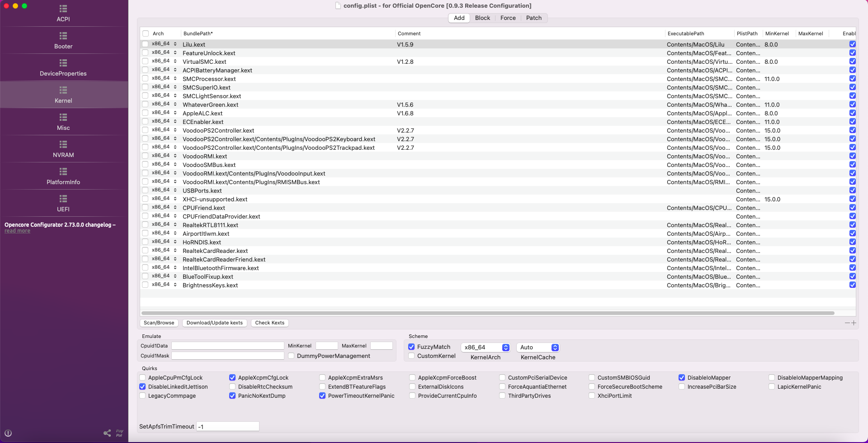The height and width of the screenshot is (443, 868).
Task: Uncheck FuzzyMatch checkbox
Action: pos(411,347)
